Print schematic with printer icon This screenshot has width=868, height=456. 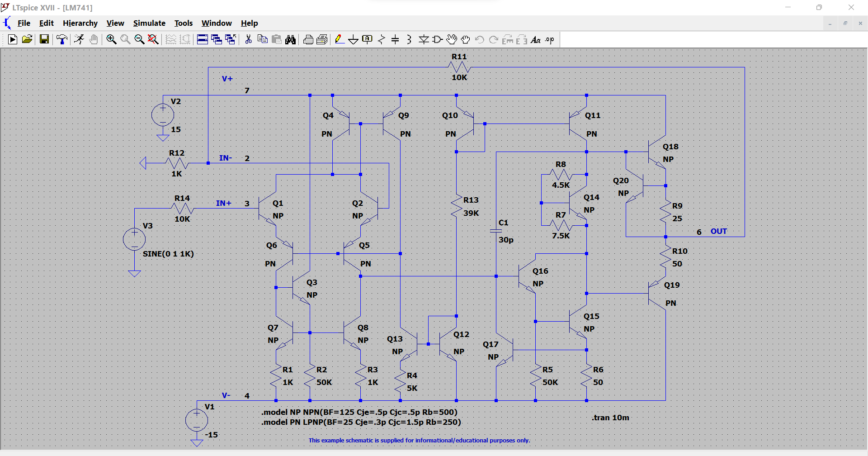(x=308, y=40)
